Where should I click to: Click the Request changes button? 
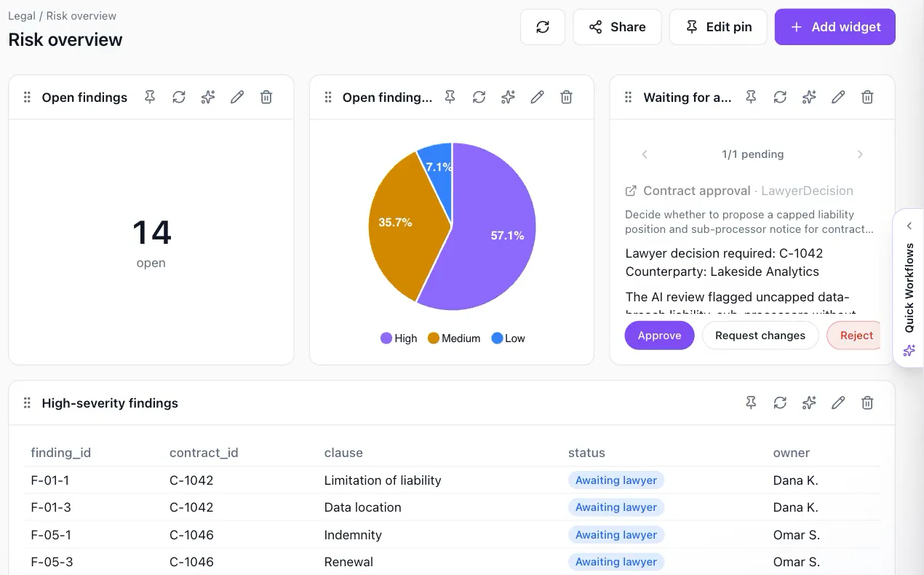tap(760, 336)
